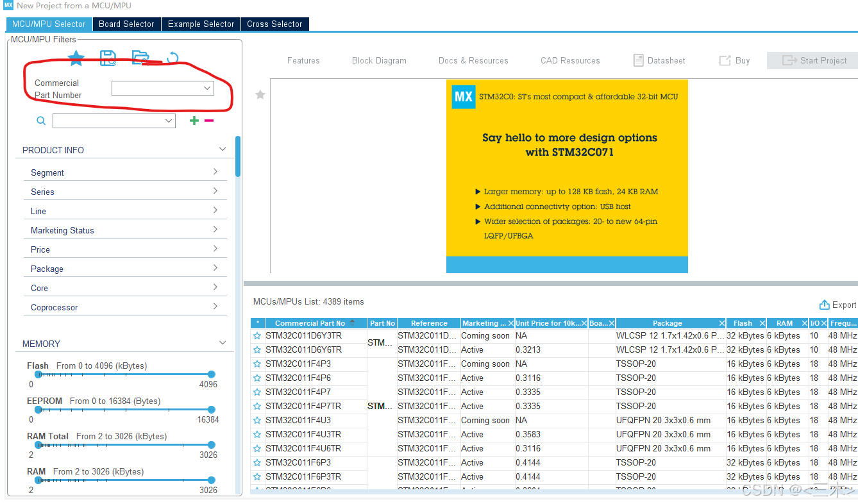Click the Export icon above the list
The image size is (858, 504).
825,305
